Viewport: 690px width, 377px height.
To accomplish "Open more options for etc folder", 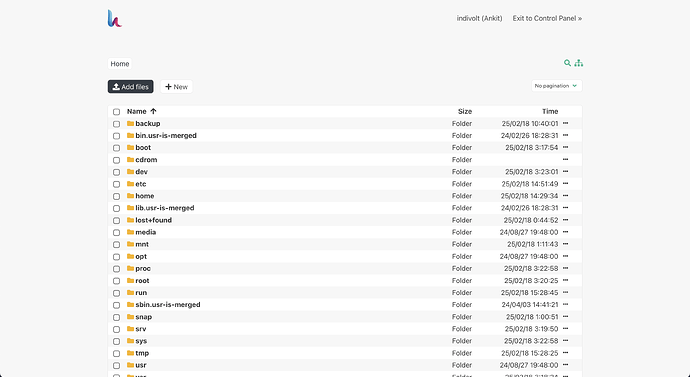I will coord(565,184).
